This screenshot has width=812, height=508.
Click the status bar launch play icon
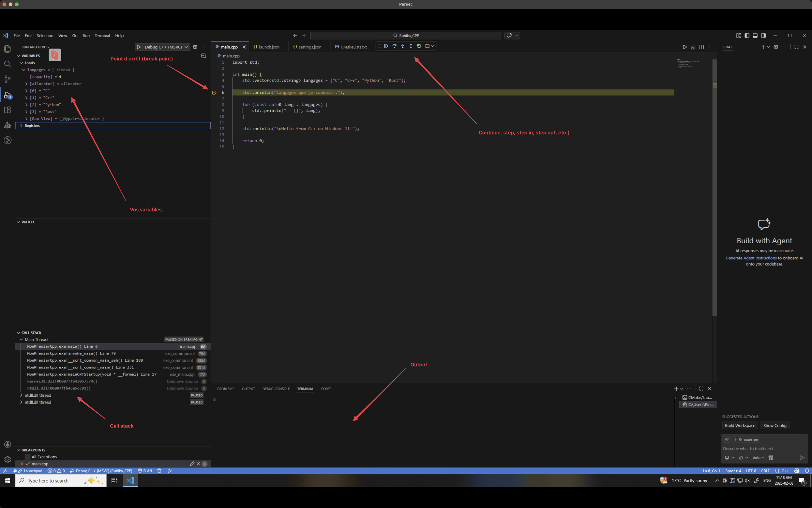(x=170, y=471)
